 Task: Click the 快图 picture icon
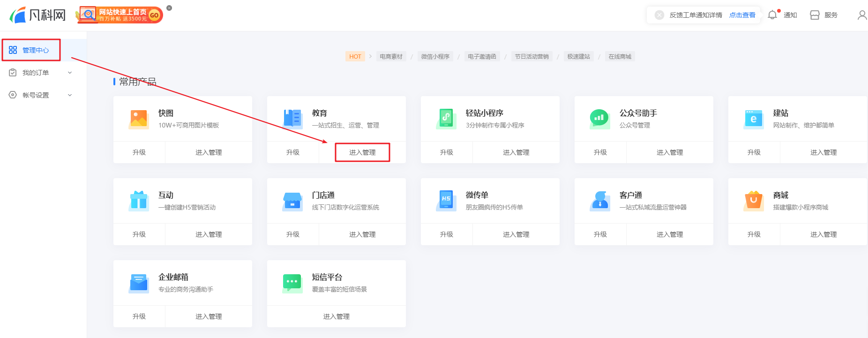click(139, 119)
